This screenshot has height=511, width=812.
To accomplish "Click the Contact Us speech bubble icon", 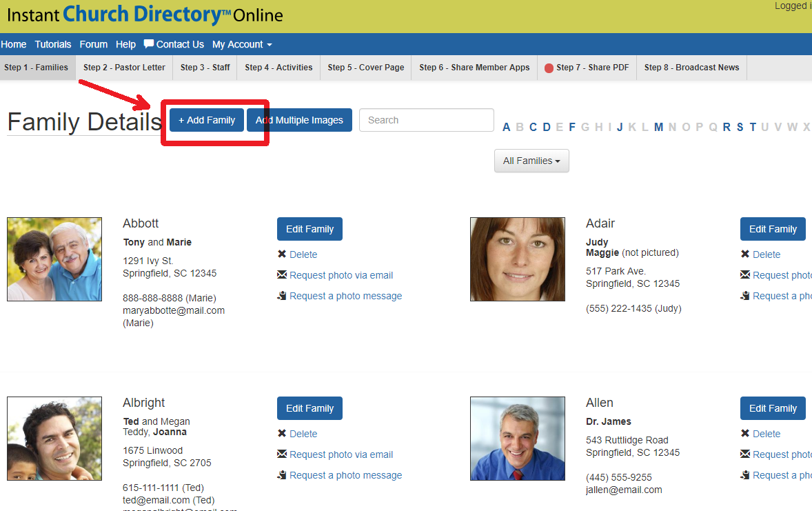I will pos(148,43).
